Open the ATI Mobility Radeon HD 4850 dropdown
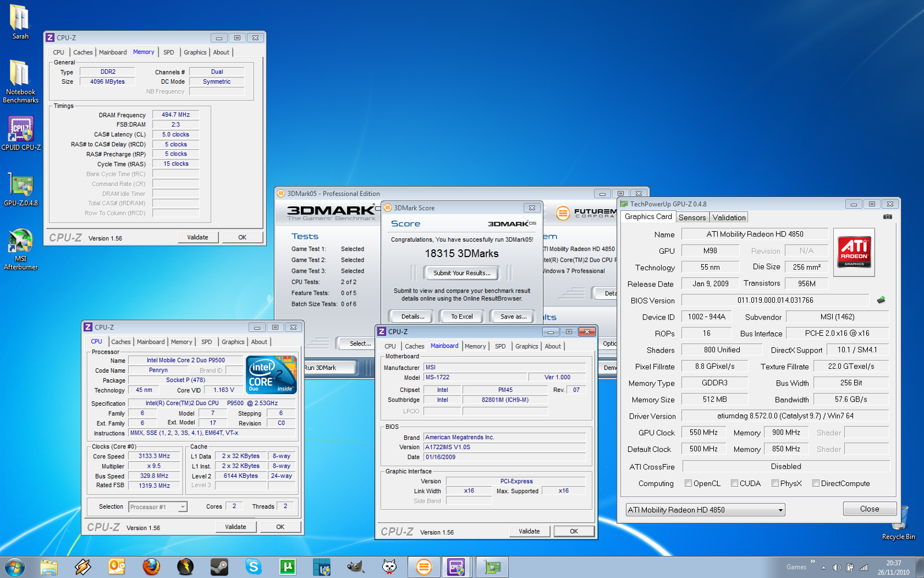Image resolution: width=924 pixels, height=578 pixels. pos(705,510)
